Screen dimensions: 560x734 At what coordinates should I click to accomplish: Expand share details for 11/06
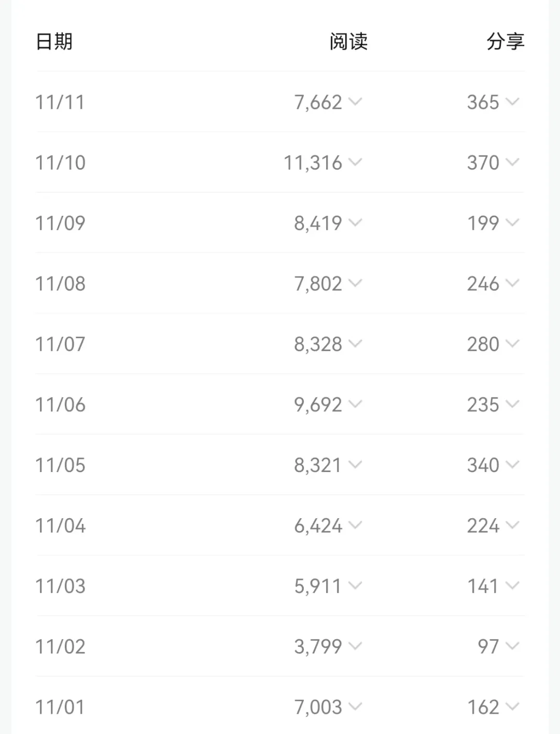coord(512,404)
